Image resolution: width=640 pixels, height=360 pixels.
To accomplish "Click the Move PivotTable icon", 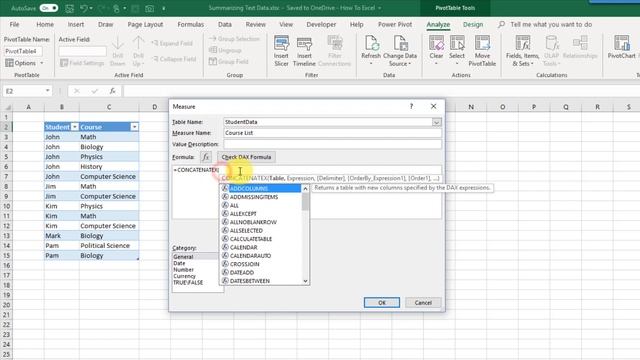I will pyautogui.click(x=482, y=43).
